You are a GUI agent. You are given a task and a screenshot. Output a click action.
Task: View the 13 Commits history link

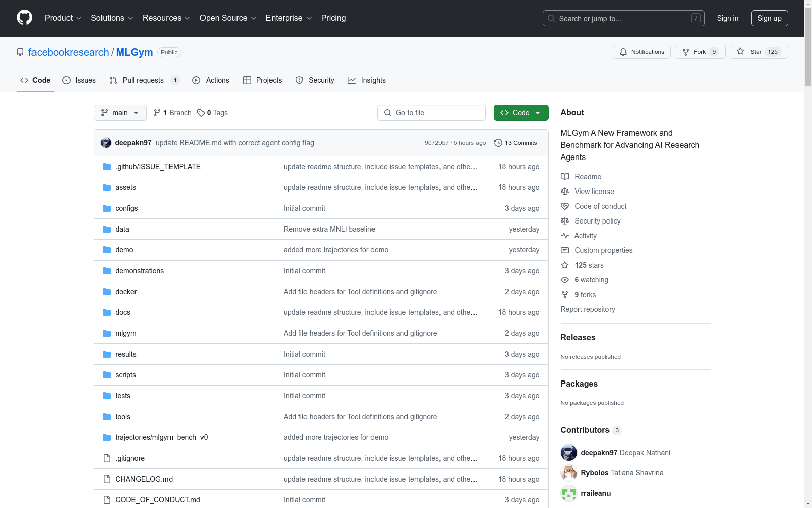click(516, 143)
